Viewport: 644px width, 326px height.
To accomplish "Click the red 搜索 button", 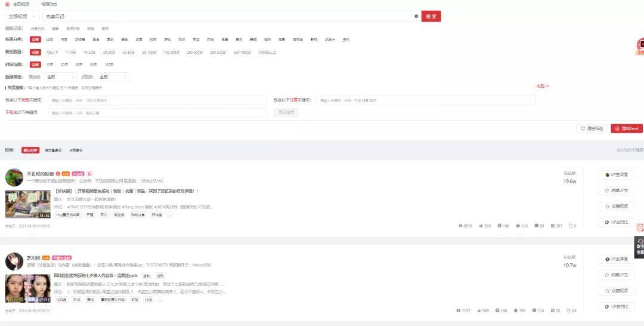I will click(x=431, y=16).
